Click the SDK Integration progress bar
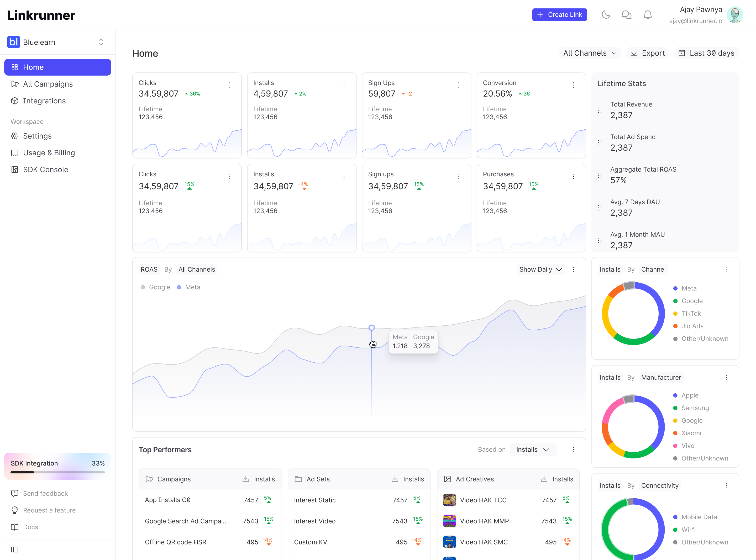Image resolution: width=756 pixels, height=560 pixels. pos(58,472)
